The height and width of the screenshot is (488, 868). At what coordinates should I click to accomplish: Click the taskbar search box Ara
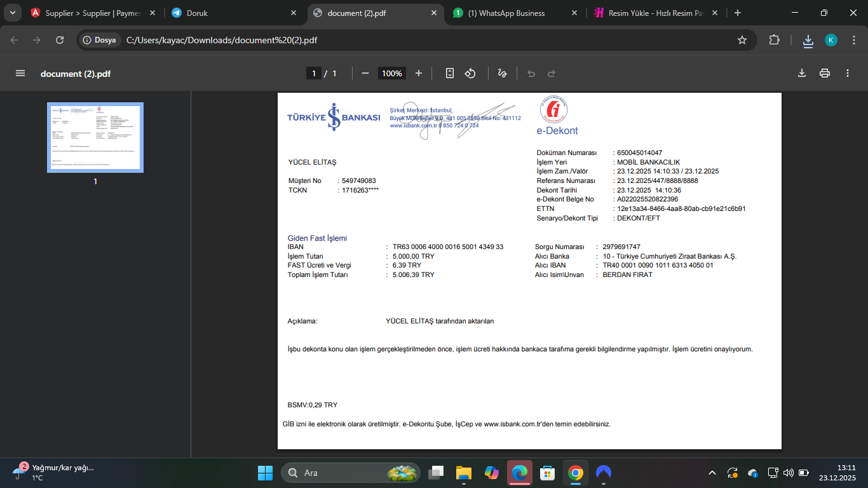pyautogui.click(x=351, y=473)
